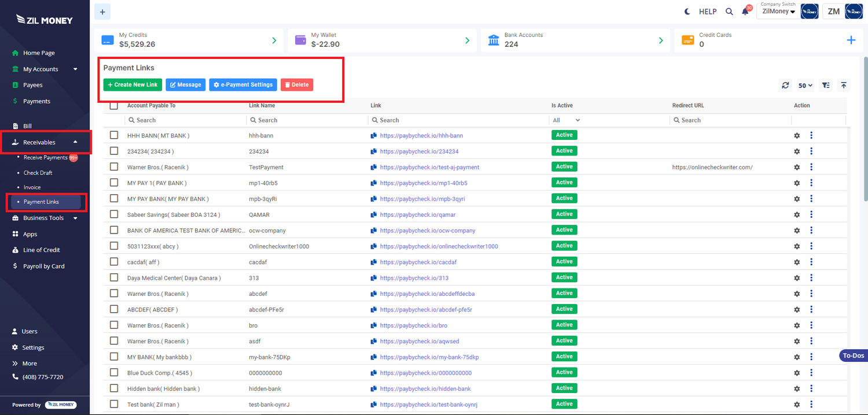Open three-dot menu for mp1-40rb5 row
Viewport: 868px width, 415px height.
coord(811,183)
